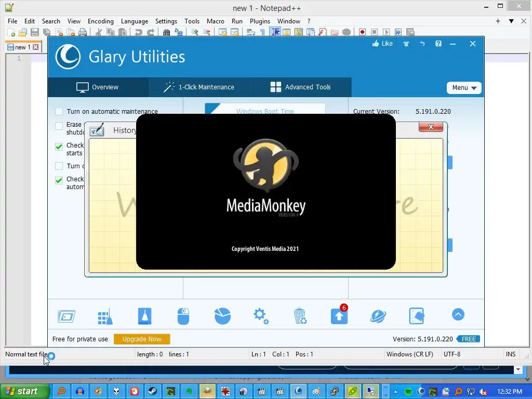Click Notepad++ add new tab plus button

pos(498,21)
